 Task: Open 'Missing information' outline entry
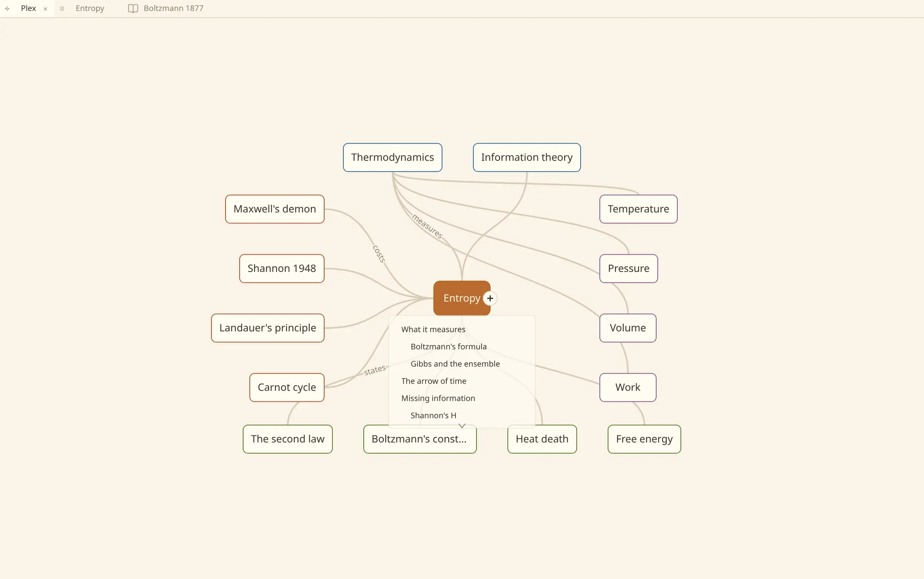click(x=438, y=398)
